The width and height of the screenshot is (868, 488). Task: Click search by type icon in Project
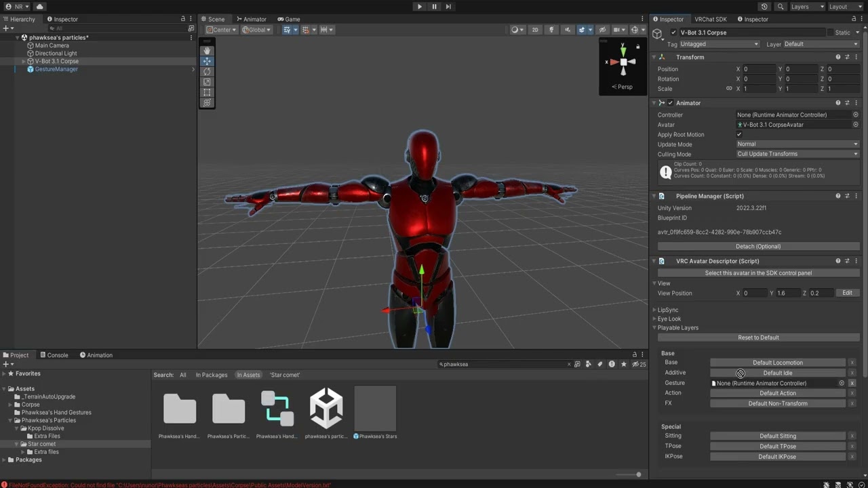coord(589,364)
